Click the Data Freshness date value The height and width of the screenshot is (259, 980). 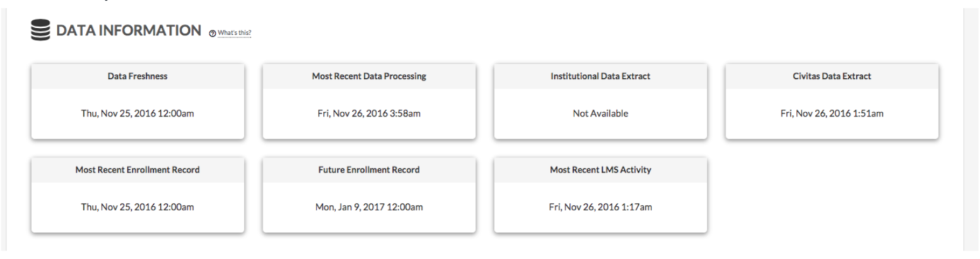tap(137, 114)
